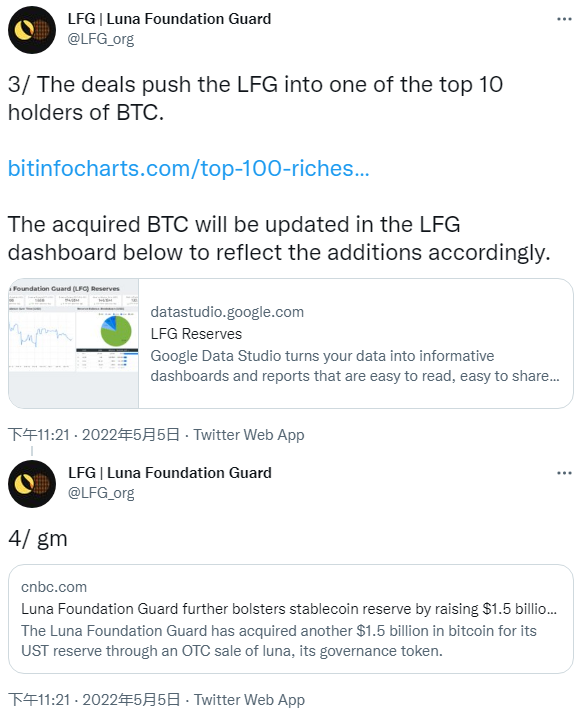The image size is (585, 715).
Task: Click the LFG avatar on tweet 3
Action: [32, 30]
